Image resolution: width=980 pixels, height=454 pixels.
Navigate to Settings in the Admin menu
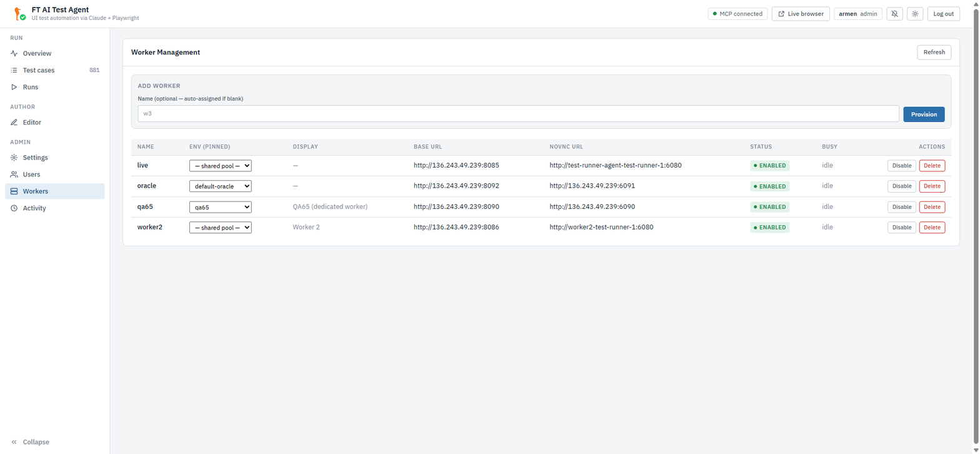[x=55, y=158]
